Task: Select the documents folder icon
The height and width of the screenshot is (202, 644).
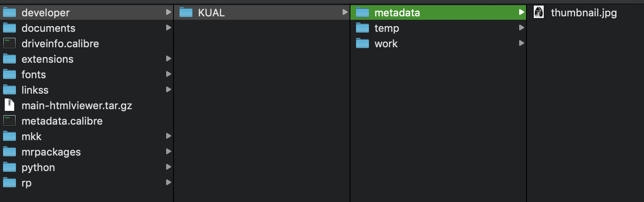Action: [9, 28]
